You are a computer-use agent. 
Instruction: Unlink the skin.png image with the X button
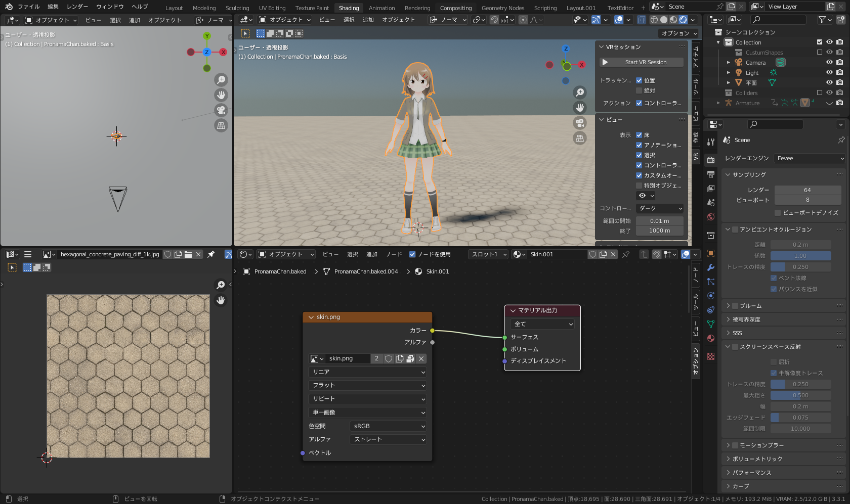(421, 358)
